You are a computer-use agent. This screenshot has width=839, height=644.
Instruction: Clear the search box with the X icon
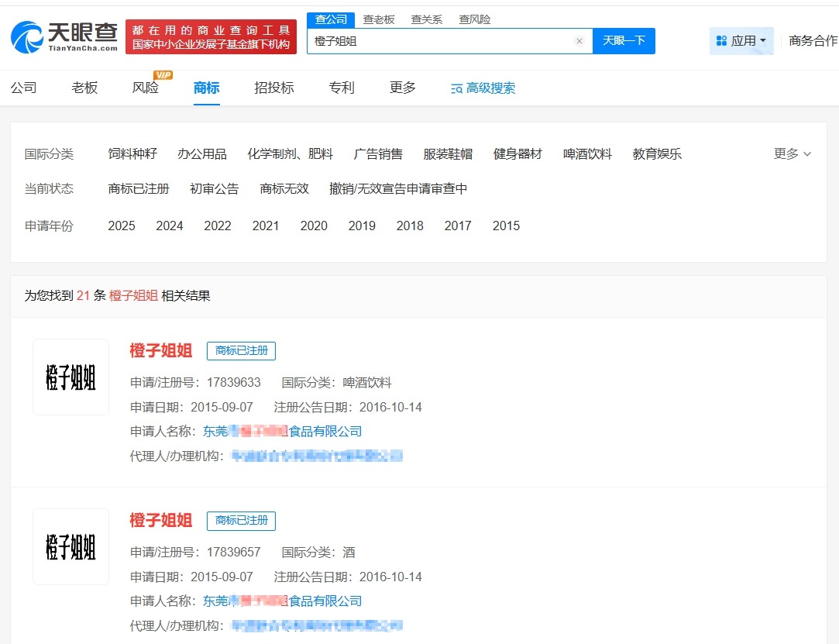(x=579, y=41)
